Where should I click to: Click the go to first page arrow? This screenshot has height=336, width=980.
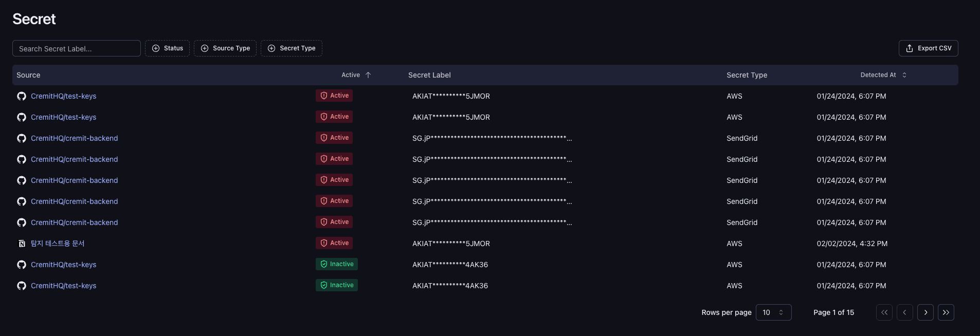point(884,312)
